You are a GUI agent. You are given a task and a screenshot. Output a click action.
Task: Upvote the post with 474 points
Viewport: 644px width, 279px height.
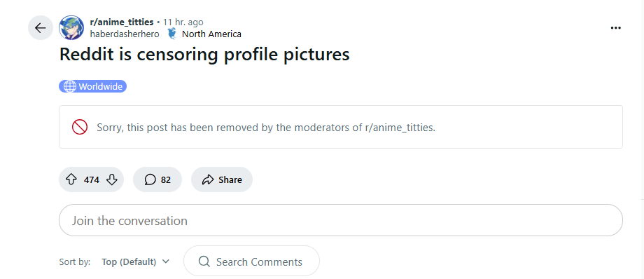pyautogui.click(x=71, y=179)
